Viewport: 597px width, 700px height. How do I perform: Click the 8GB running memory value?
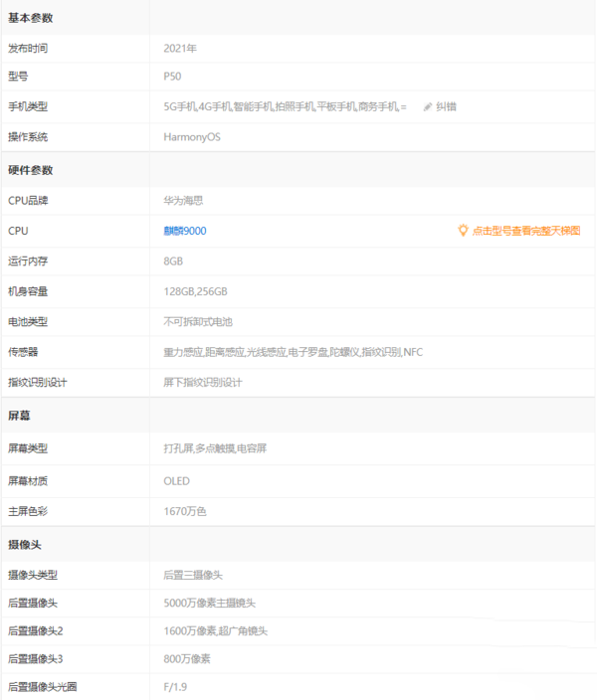pos(173,262)
